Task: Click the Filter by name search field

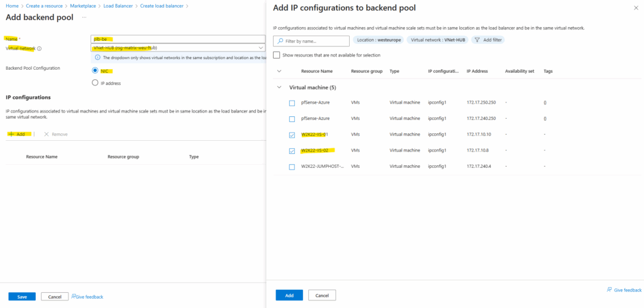Action: point(314,41)
